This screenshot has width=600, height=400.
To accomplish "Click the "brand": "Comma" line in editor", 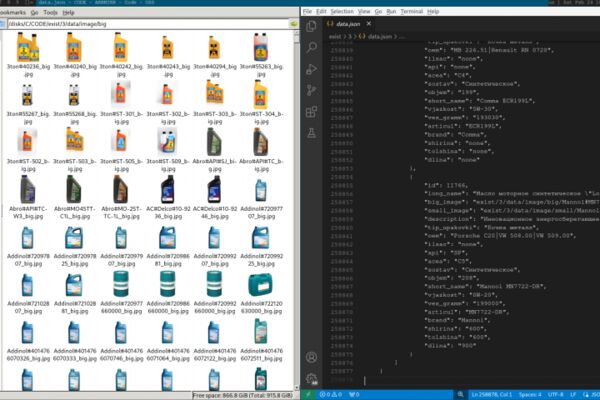I will (455, 135).
